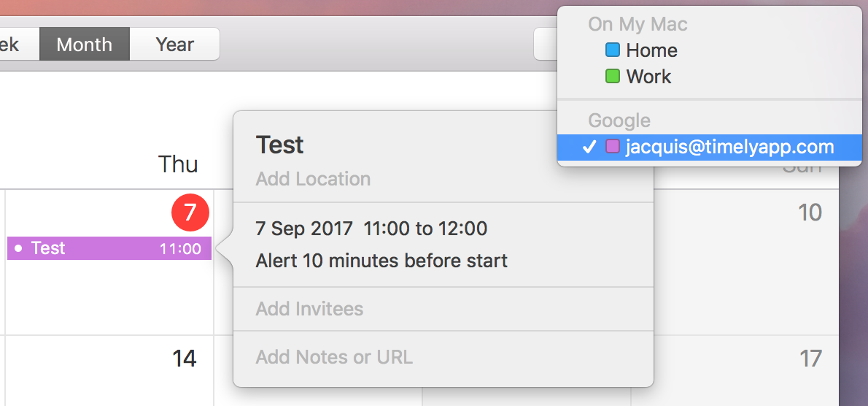Select the purple Test event bar
868x406 pixels.
[x=109, y=248]
